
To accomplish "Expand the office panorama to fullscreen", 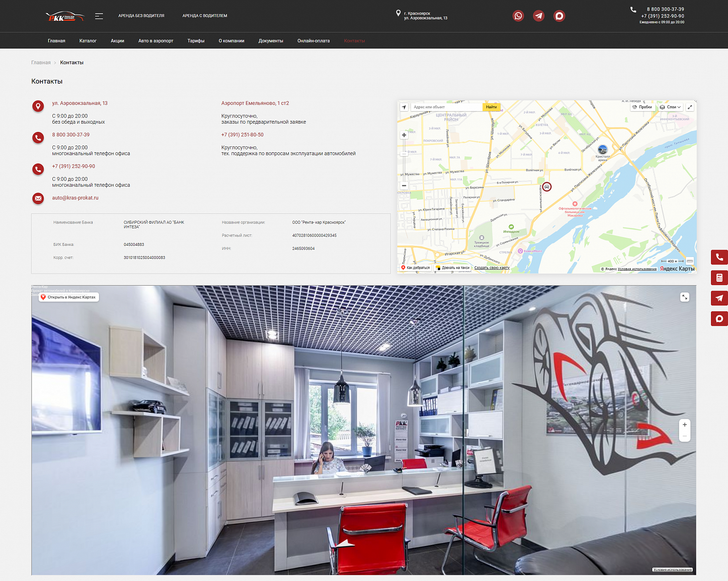I will pyautogui.click(x=685, y=297).
